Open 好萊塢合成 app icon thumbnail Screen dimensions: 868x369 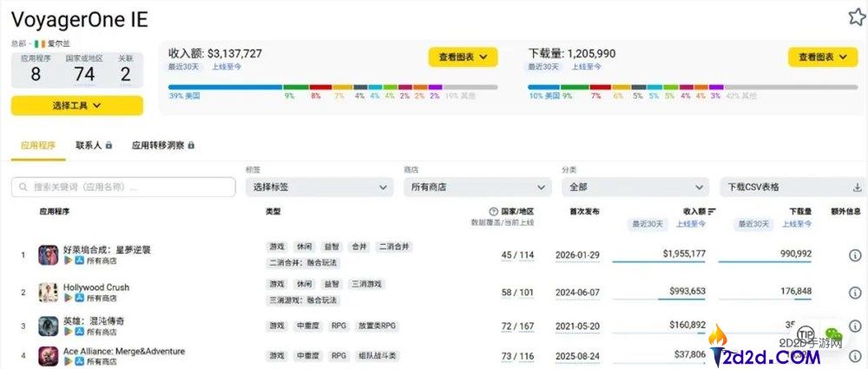tap(48, 255)
